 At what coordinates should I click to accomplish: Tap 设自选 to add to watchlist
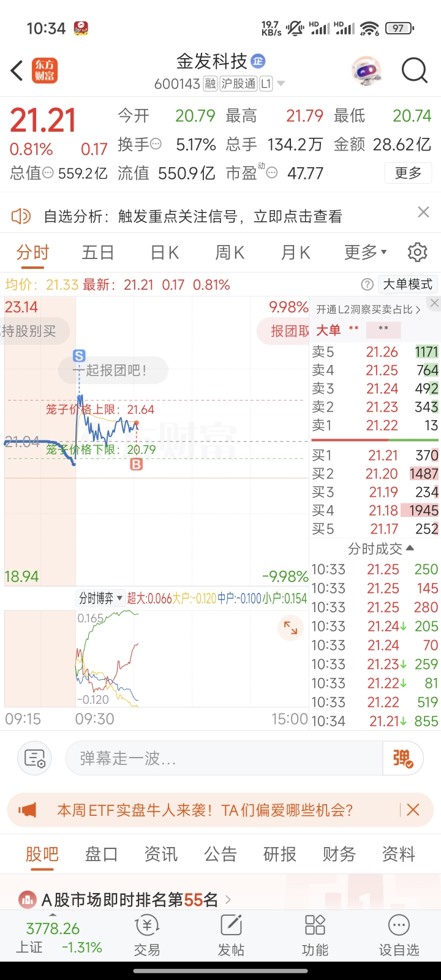point(399,936)
